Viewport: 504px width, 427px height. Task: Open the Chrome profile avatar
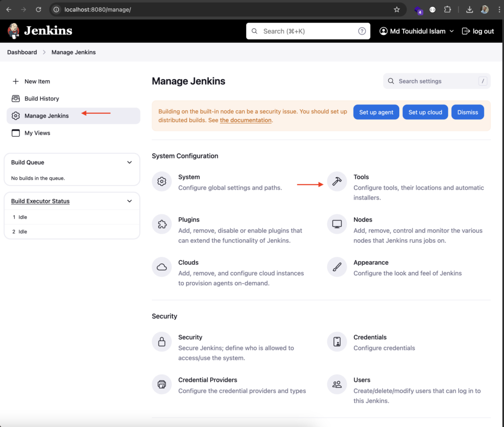coord(485,10)
